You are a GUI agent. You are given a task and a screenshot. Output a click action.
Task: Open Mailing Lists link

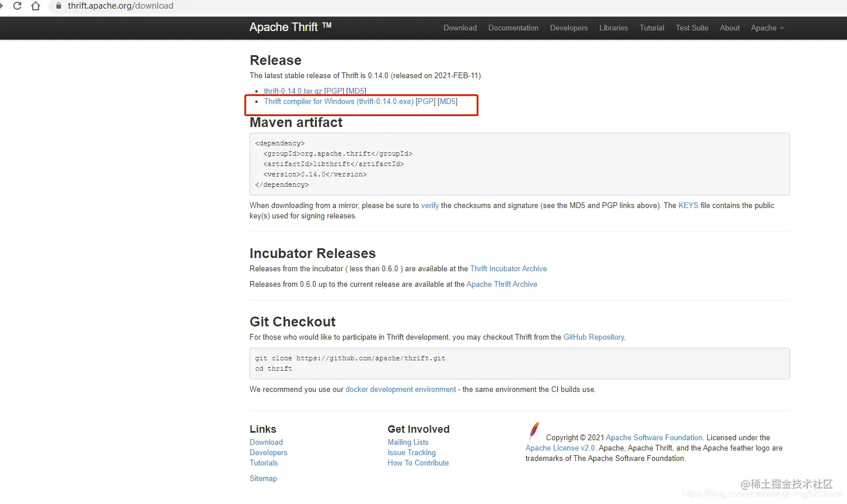coord(408,442)
